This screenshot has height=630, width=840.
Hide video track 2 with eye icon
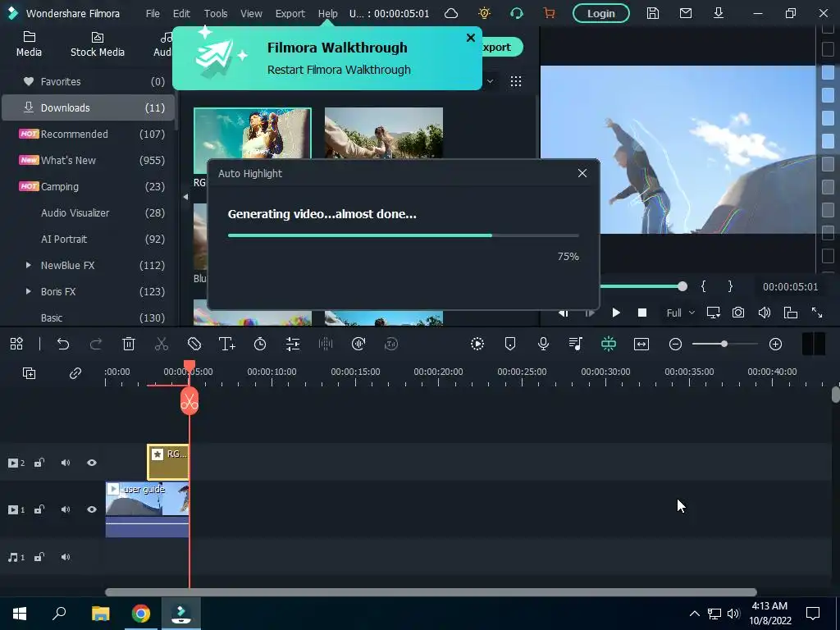tap(92, 463)
